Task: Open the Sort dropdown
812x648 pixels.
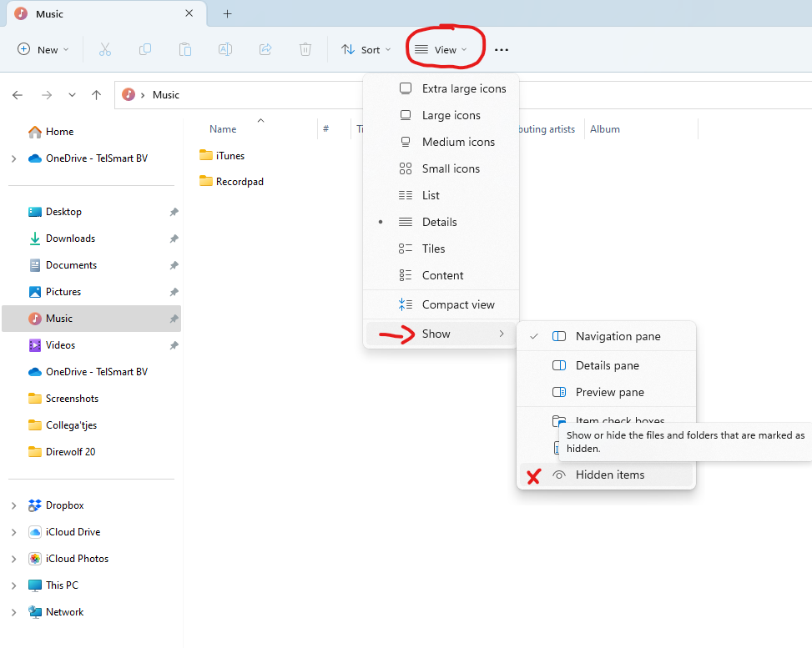Action: point(366,50)
